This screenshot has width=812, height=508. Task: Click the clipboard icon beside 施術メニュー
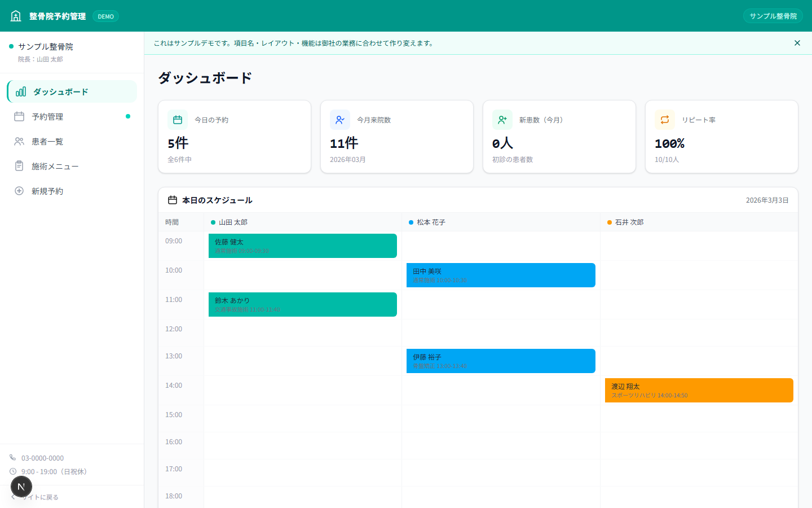(19, 166)
